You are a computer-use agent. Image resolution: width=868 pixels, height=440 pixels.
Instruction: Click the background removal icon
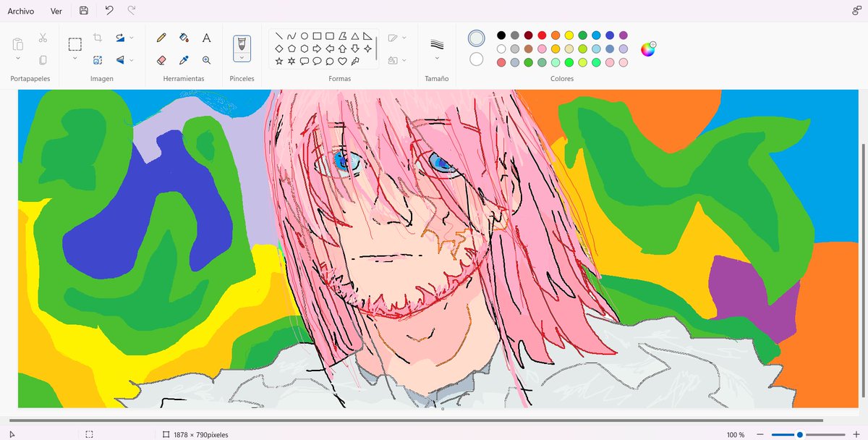(x=98, y=60)
